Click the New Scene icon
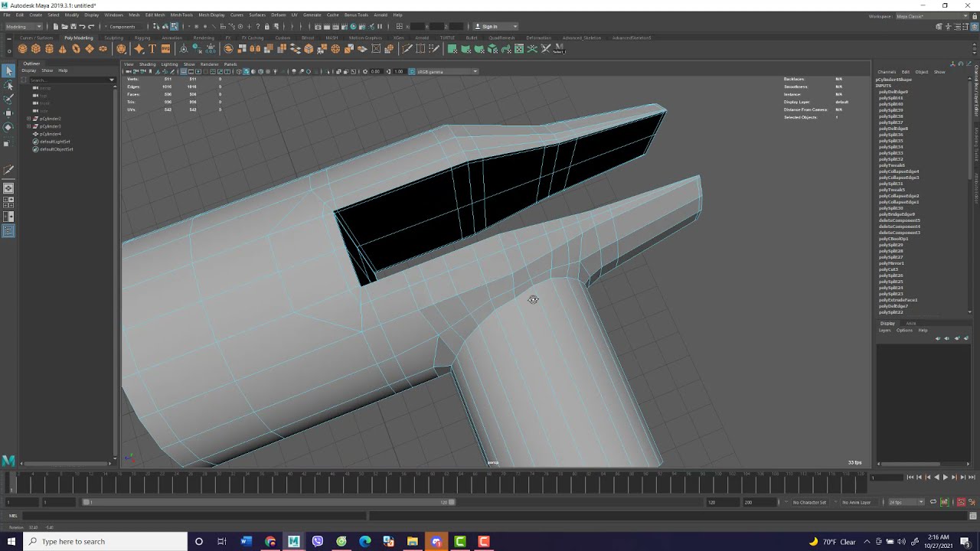 [55, 27]
